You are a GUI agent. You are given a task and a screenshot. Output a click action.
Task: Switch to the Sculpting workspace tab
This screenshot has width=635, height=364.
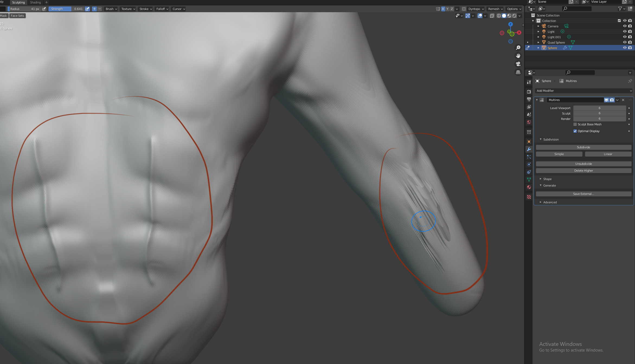coord(18,2)
